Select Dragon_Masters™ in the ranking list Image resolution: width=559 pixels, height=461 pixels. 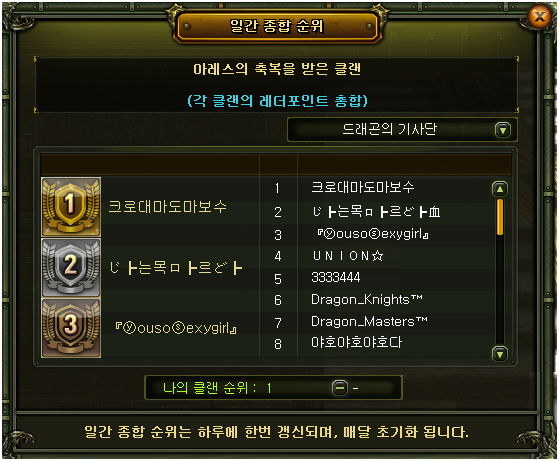click(x=369, y=322)
